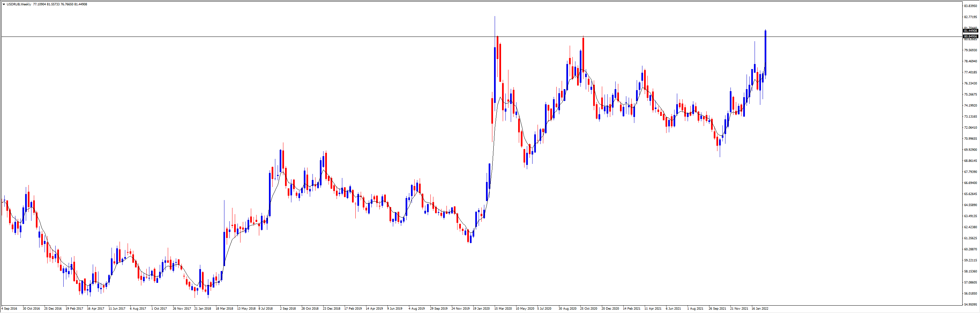Click the 2 Sep 2018 time axis label

[x=288, y=309]
